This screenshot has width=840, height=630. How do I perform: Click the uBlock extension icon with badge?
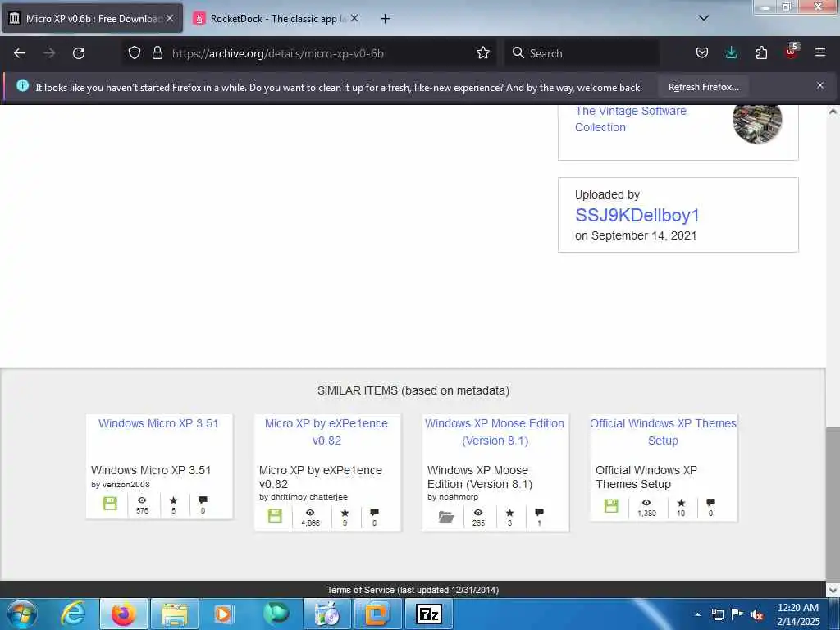792,52
